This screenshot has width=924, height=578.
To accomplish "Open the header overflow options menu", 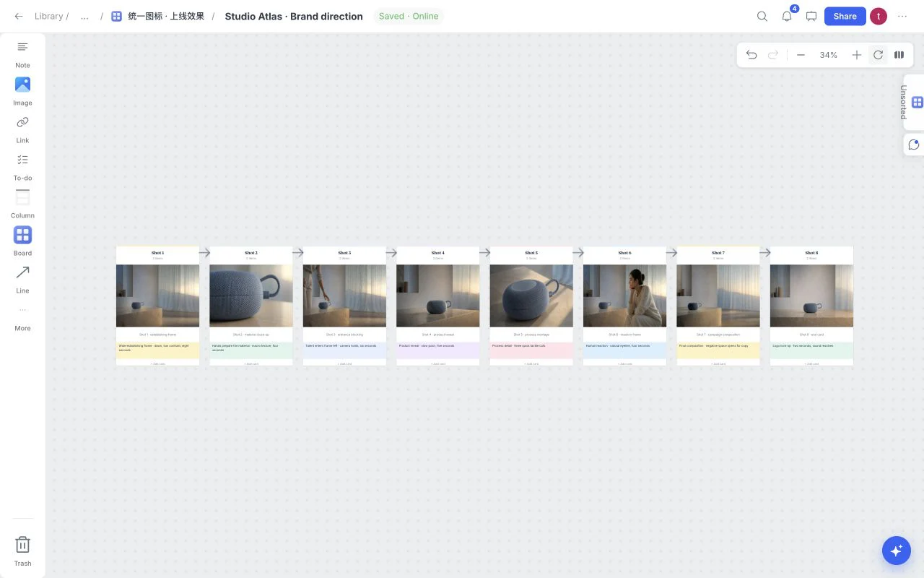I will pyautogui.click(x=902, y=16).
